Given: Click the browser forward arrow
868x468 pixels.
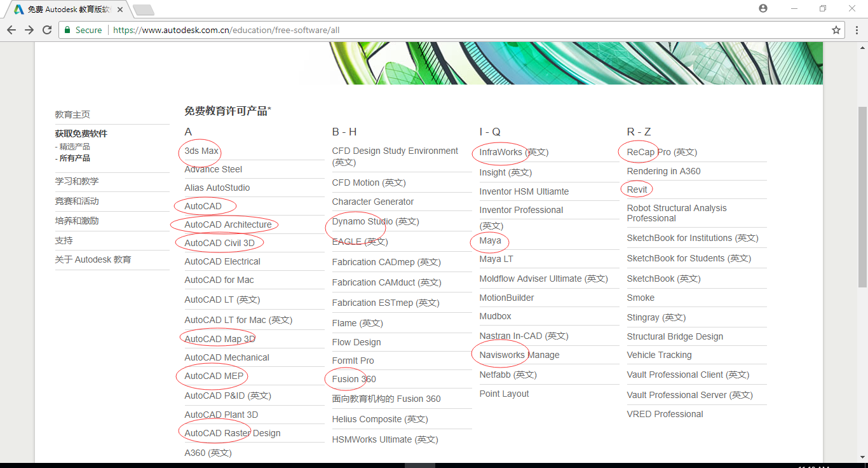Looking at the screenshot, I should [29, 30].
